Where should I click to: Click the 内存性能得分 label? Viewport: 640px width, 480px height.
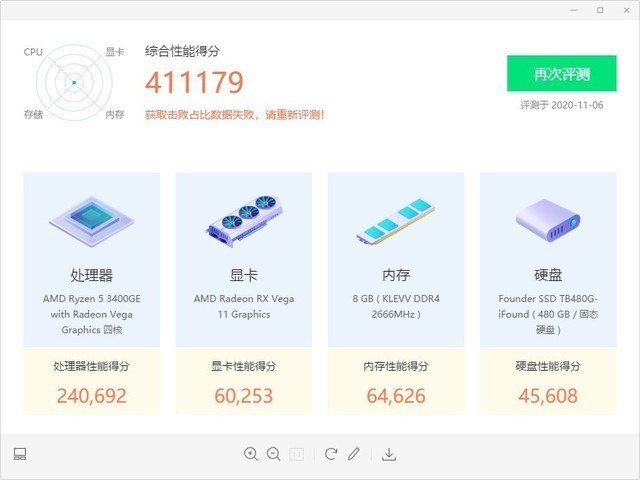(x=396, y=366)
